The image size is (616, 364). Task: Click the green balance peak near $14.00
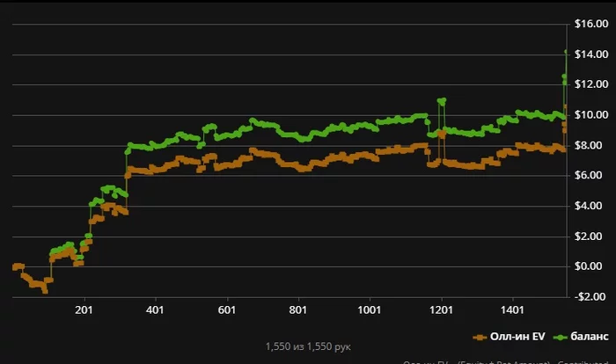pos(566,52)
